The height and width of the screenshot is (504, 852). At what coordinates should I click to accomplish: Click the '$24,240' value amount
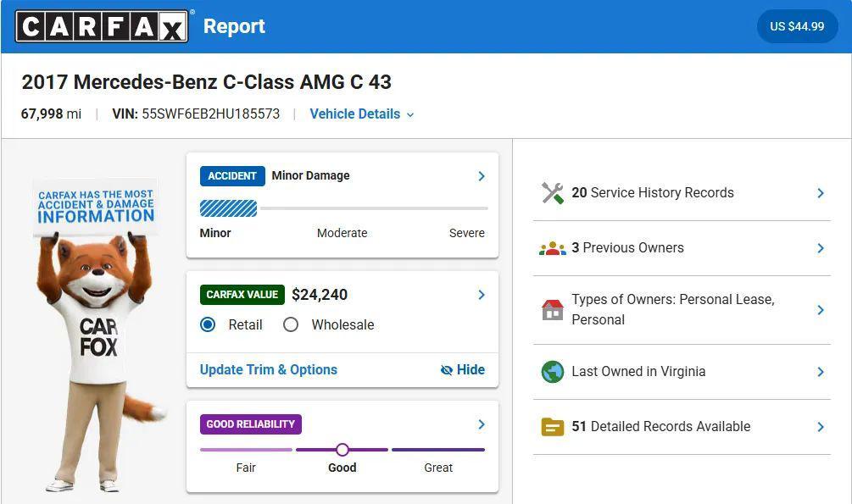[320, 295]
